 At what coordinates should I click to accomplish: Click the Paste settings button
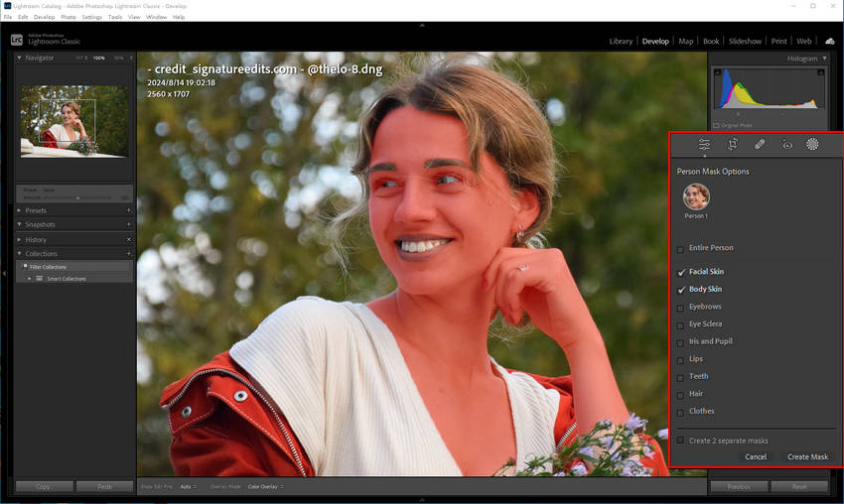pos(104,486)
